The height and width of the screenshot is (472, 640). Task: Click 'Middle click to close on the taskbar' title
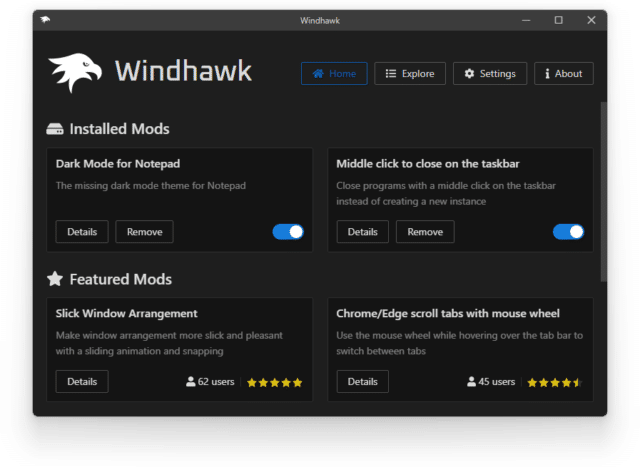click(428, 164)
